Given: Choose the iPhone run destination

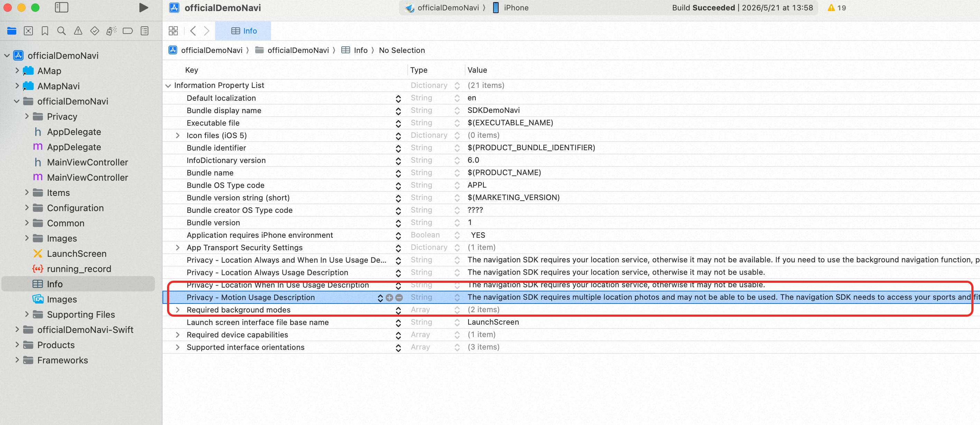Looking at the screenshot, I should pos(510,8).
